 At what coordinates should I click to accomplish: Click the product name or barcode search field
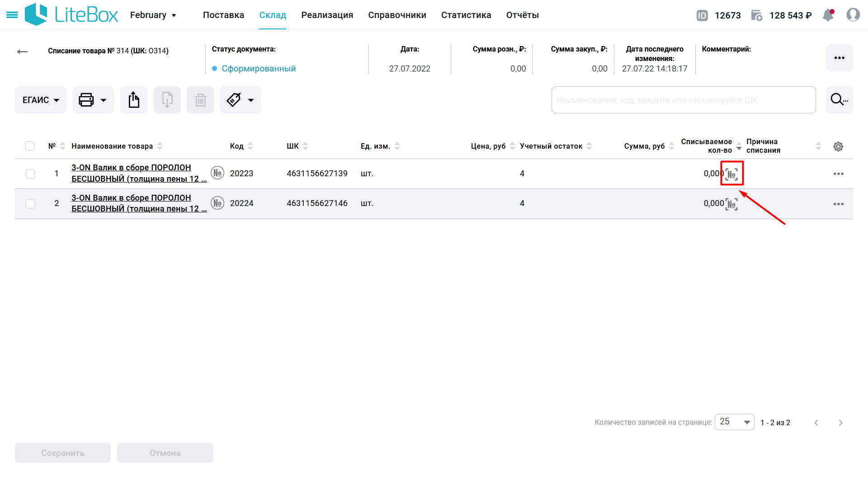click(x=683, y=100)
